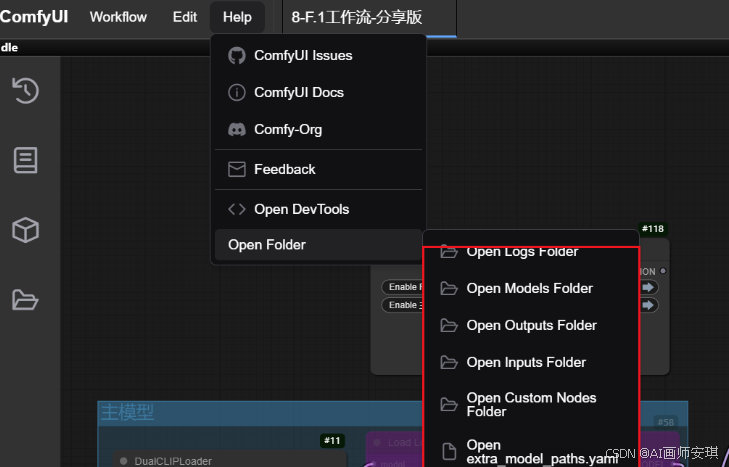Select Comfy-Org menu item
The height and width of the screenshot is (467, 729).
point(318,129)
